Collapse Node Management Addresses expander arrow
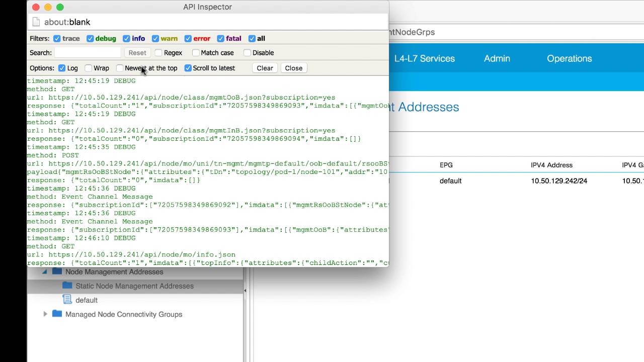Image resolution: width=644 pixels, height=362 pixels. 45,271
